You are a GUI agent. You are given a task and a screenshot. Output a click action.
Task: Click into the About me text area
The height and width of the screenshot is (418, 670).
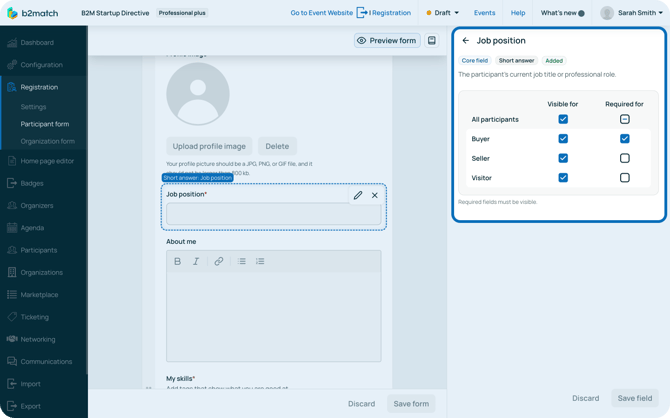273,317
